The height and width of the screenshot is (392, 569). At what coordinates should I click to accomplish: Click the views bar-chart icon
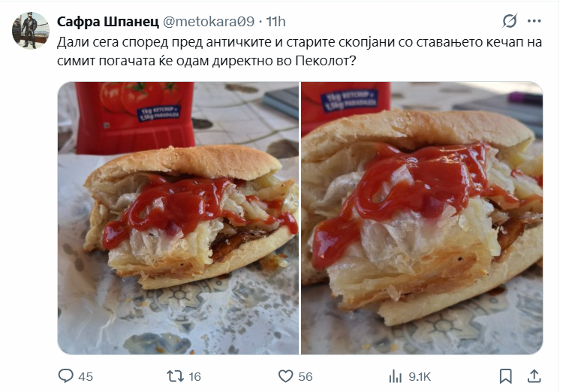(396, 376)
